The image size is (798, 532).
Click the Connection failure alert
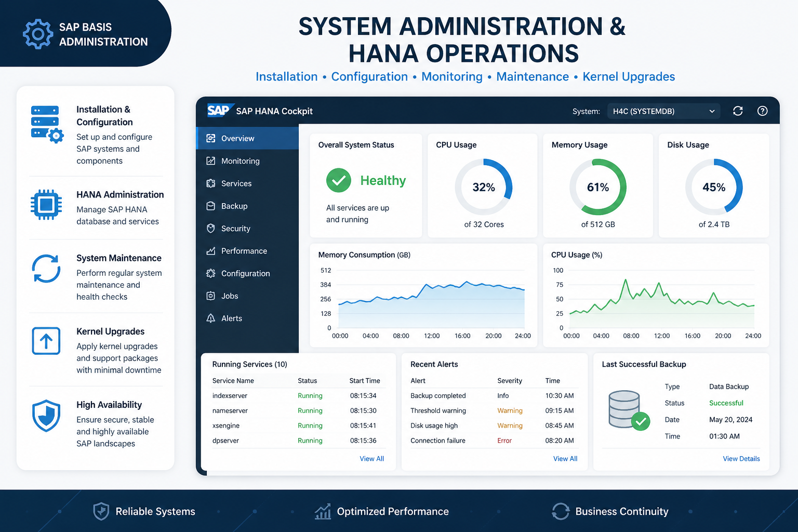tap(438, 441)
